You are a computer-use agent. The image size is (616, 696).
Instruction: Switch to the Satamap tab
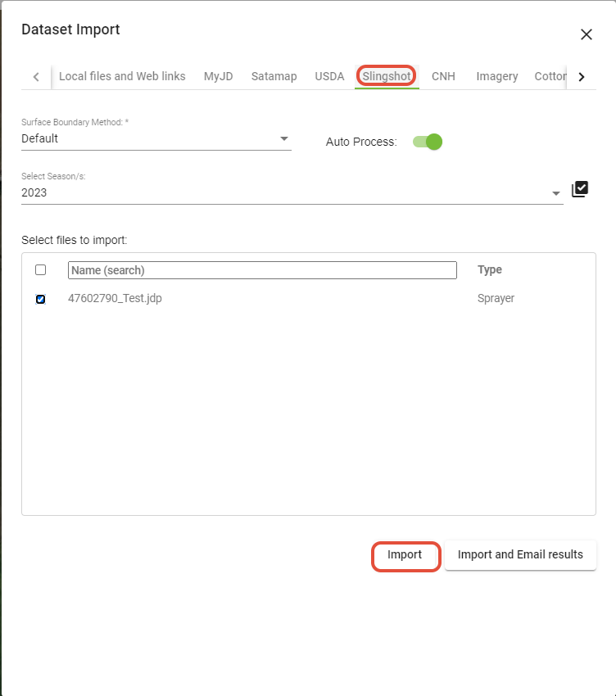point(274,76)
